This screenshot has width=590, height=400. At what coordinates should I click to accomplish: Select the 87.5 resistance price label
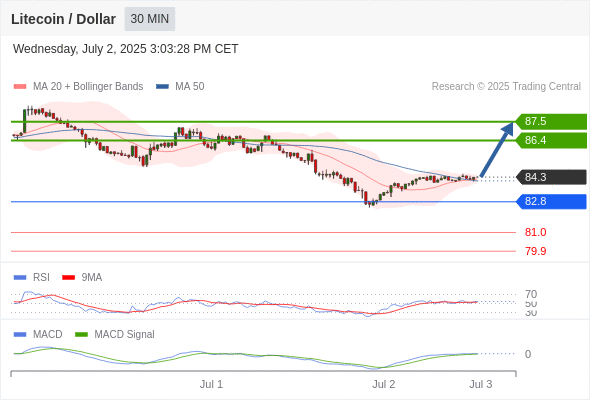tap(551, 122)
